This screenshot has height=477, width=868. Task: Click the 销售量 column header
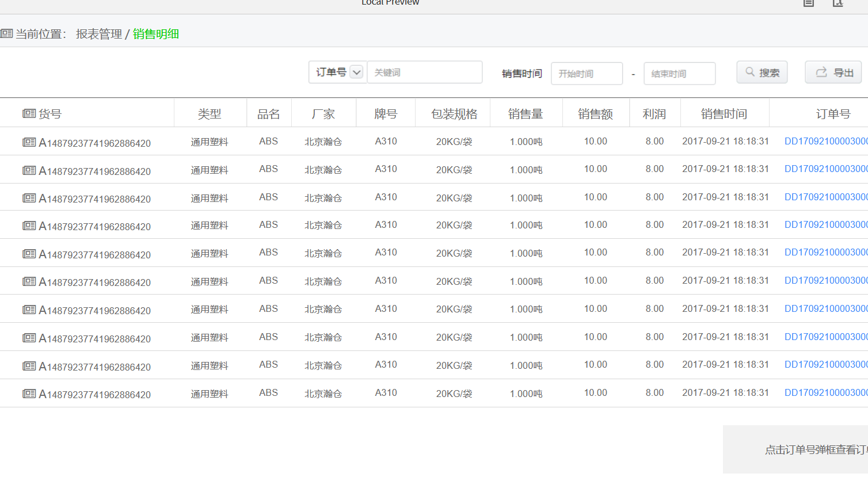526,114
